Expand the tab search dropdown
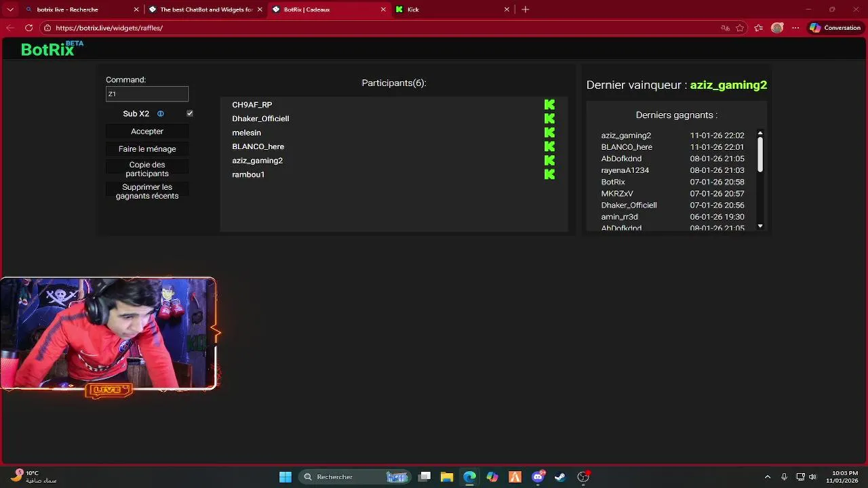 (9, 9)
